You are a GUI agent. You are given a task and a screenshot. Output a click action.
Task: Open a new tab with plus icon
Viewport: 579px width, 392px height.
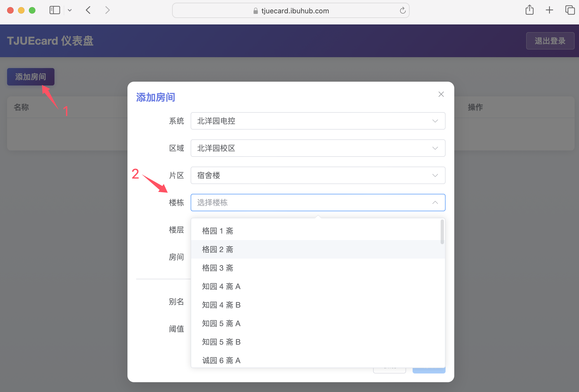point(549,10)
